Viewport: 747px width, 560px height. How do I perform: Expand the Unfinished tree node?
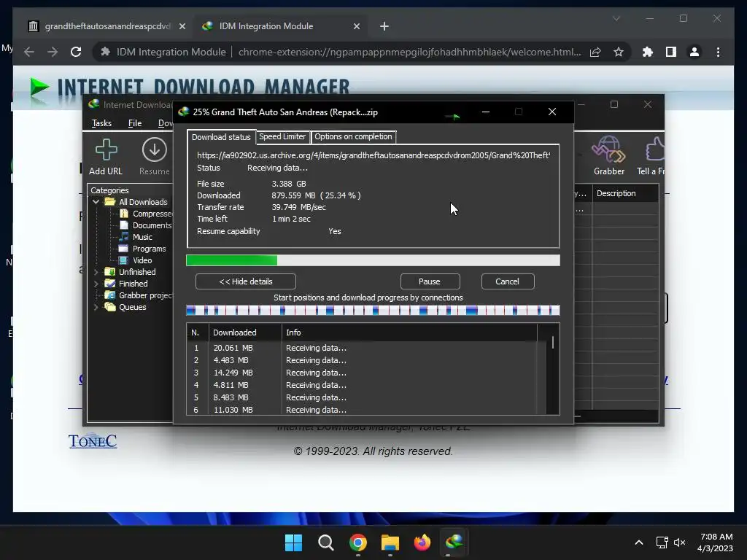96,272
